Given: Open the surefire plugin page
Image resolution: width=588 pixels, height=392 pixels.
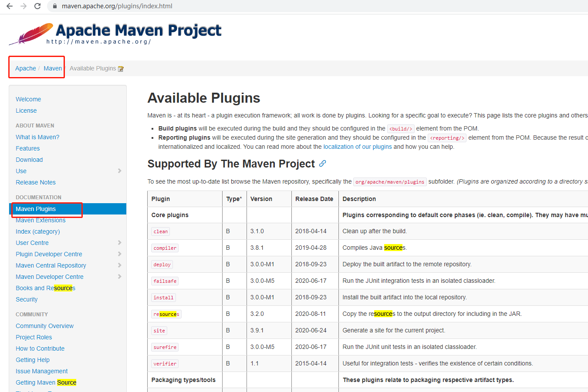Looking at the screenshot, I should (165, 347).
